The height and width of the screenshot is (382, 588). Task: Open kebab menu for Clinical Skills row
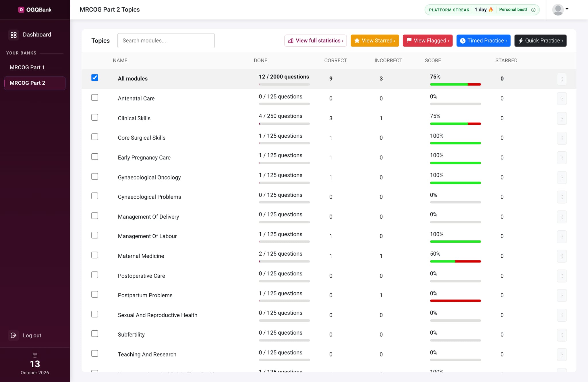(x=562, y=118)
